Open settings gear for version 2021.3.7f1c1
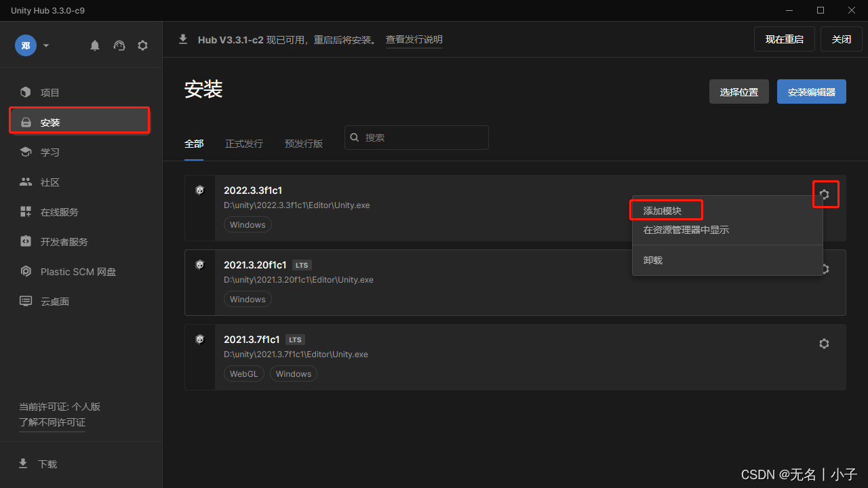868x488 pixels. click(x=824, y=344)
